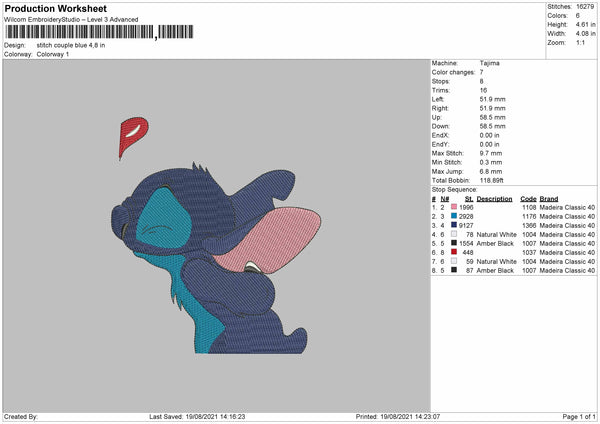Click the Min Stitch value '0.3 mm'
600x424 pixels.
491,163
